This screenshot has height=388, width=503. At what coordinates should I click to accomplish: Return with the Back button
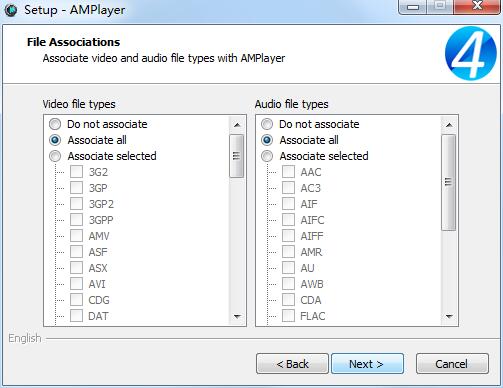point(292,364)
